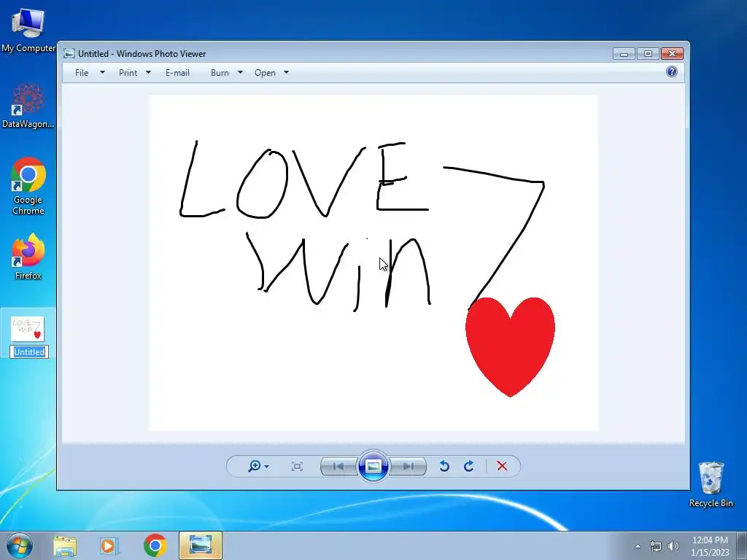Maximize the Photo Viewer window

point(648,53)
